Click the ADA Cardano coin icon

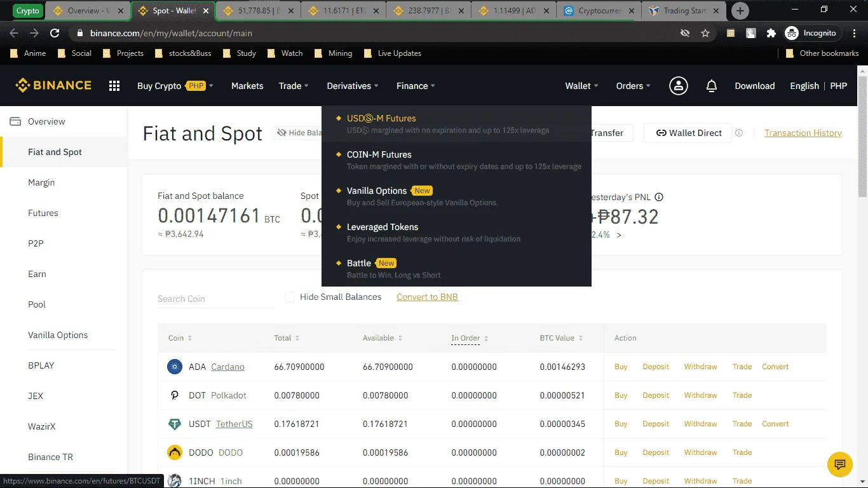175,367
